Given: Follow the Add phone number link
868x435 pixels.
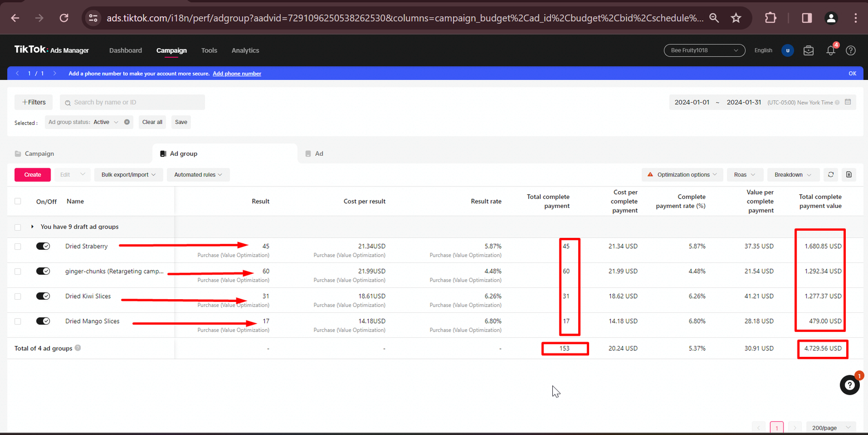Looking at the screenshot, I should [237, 73].
